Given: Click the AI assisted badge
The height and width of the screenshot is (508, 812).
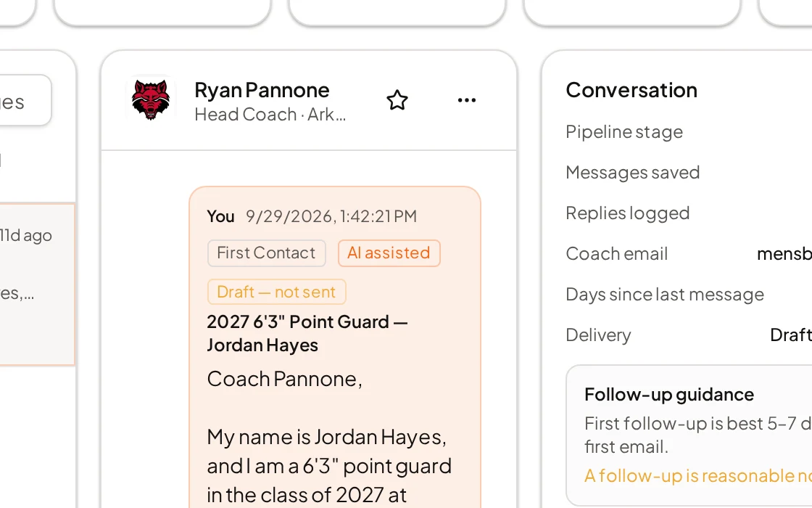Looking at the screenshot, I should pyautogui.click(x=389, y=253).
